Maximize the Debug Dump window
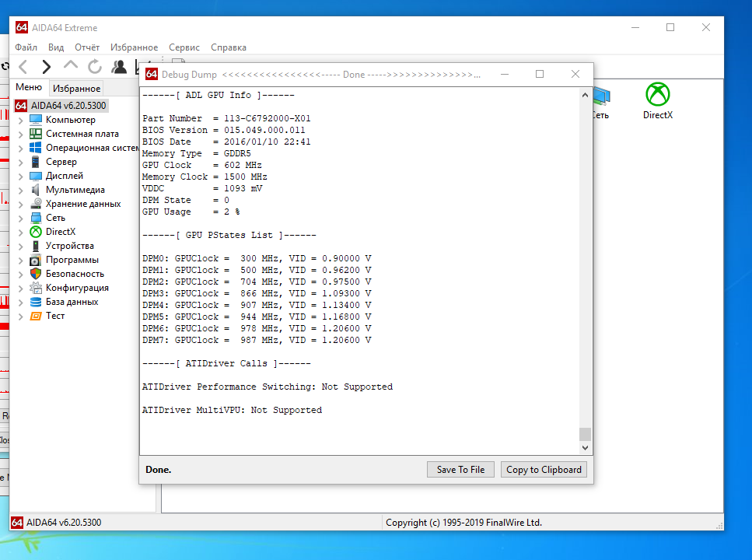This screenshot has width=752, height=560. coord(540,74)
